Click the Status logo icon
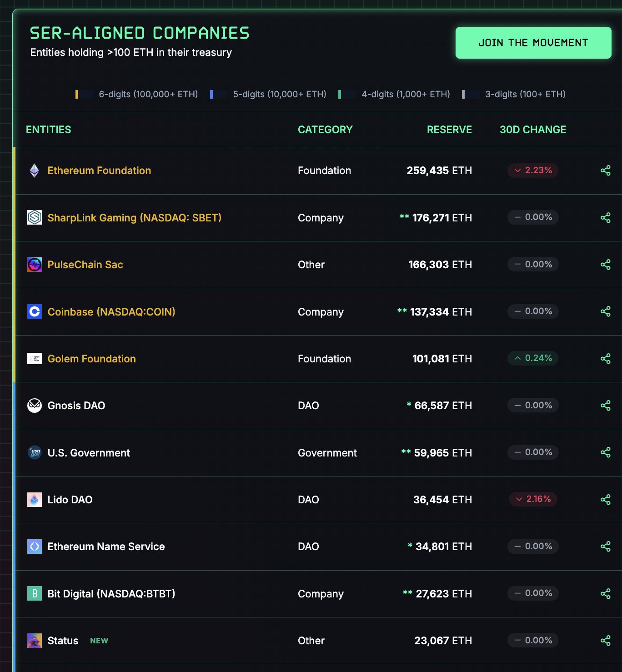This screenshot has height=672, width=622. [35, 641]
